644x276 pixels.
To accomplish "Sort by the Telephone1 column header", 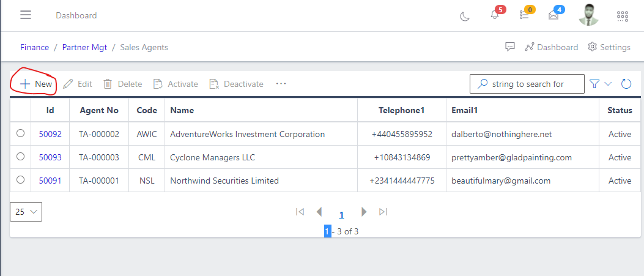I will click(402, 110).
